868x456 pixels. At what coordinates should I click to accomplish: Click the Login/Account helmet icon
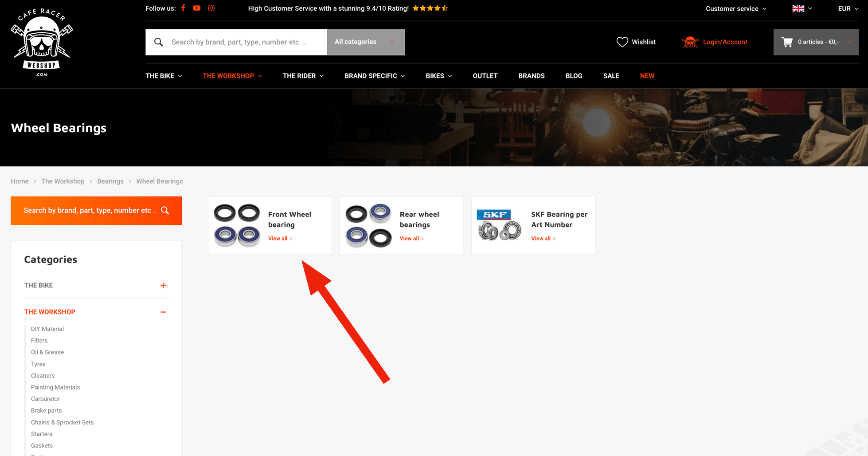(x=690, y=42)
